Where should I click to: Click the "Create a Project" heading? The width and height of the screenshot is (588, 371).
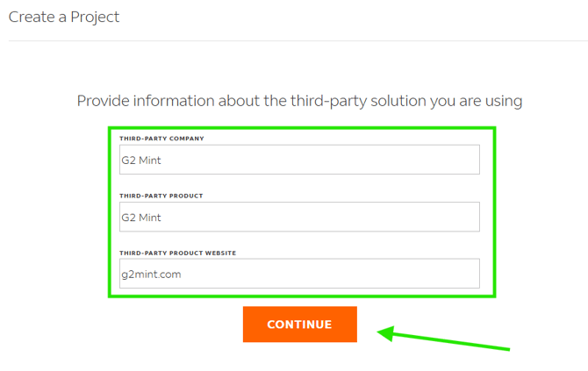(64, 17)
